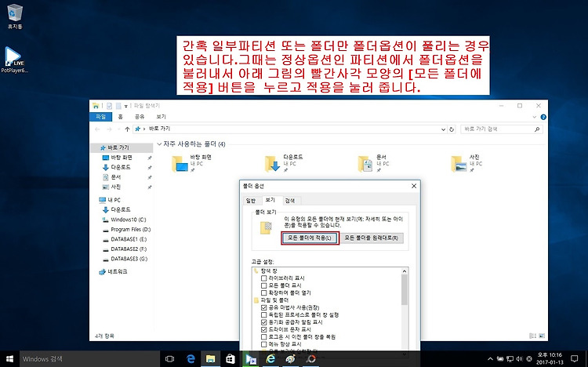Enable the 모든 폴더 표시 checkbox

[x=263, y=285]
